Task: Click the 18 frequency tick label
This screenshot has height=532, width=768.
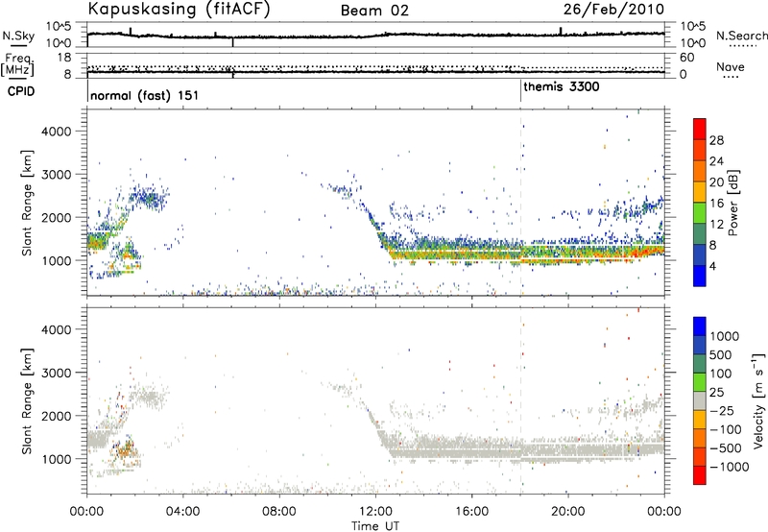Action: click(63, 57)
